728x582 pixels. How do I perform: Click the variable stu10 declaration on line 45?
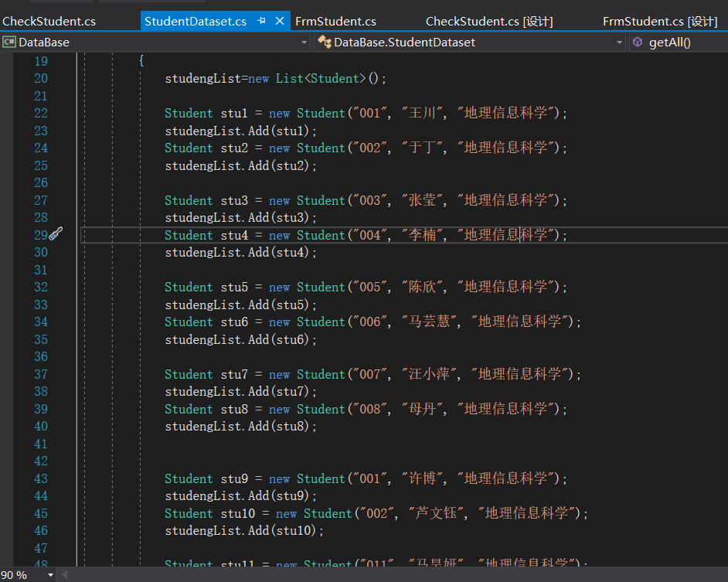click(238, 514)
